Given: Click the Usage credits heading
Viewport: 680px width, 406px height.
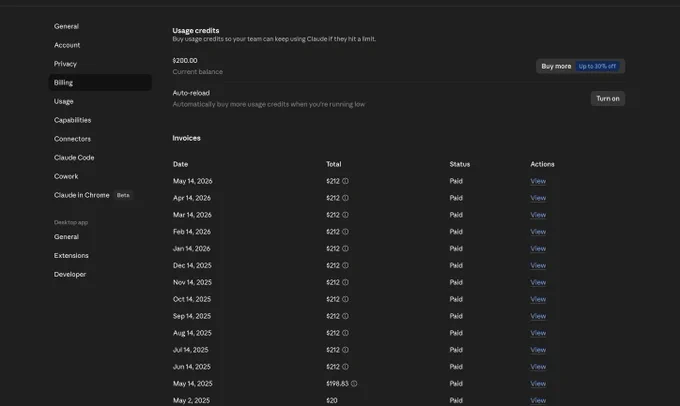Looking at the screenshot, I should [x=196, y=30].
